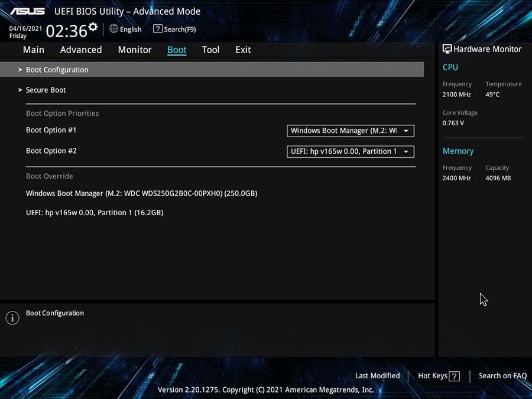532x399 pixels.
Task: Click Boot Configuration description in help panel
Action: (55, 313)
